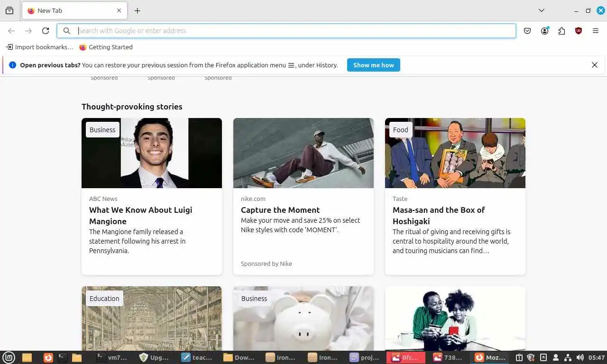Open the network connections tray icon
607x364 pixels.
[x=568, y=357]
